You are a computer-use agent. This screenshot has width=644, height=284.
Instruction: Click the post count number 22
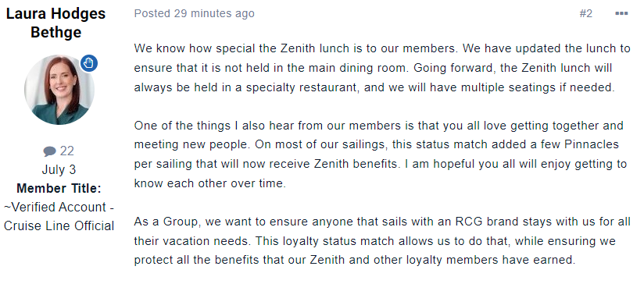pyautogui.click(x=67, y=151)
